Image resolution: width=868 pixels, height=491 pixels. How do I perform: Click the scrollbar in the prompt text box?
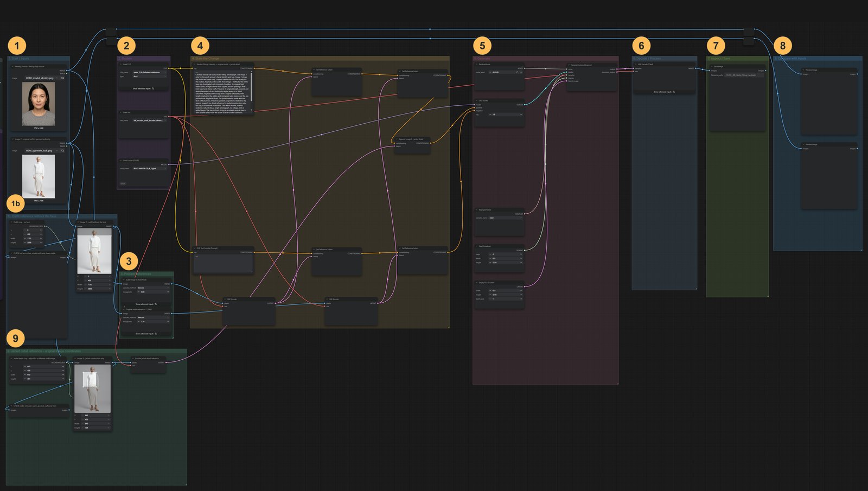(252, 87)
